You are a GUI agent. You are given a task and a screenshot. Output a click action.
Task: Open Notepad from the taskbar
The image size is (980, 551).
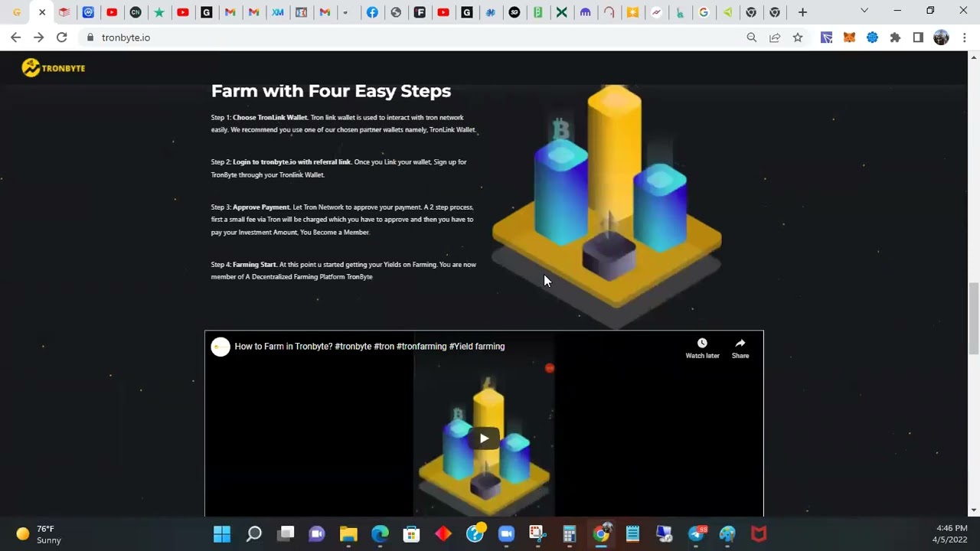pos(632,534)
